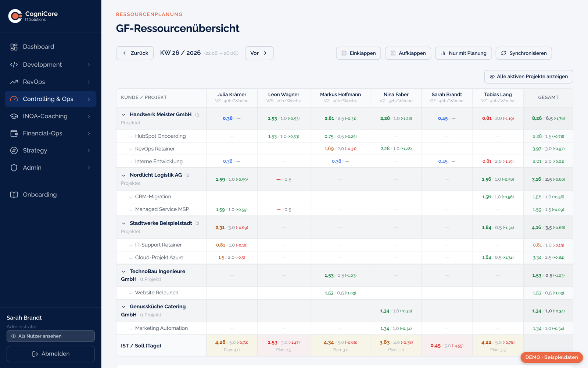Click the Aufklappen button
588x368 pixels.
[408, 53]
